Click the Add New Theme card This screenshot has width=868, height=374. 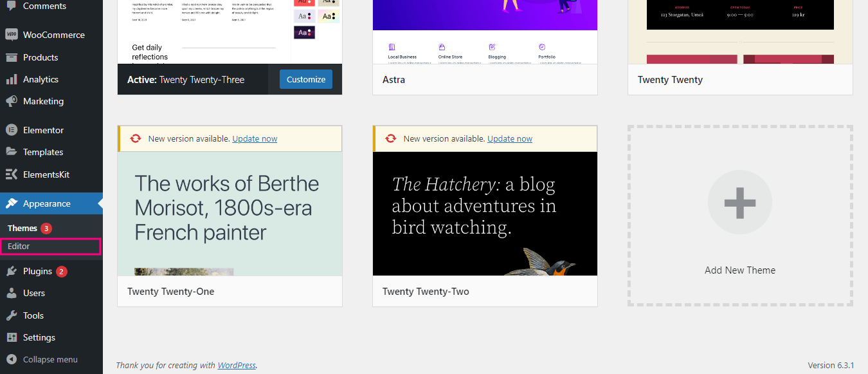click(740, 216)
